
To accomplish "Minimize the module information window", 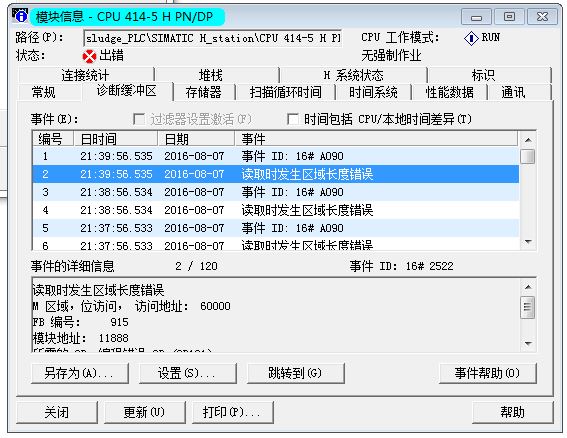I will click(x=476, y=17).
